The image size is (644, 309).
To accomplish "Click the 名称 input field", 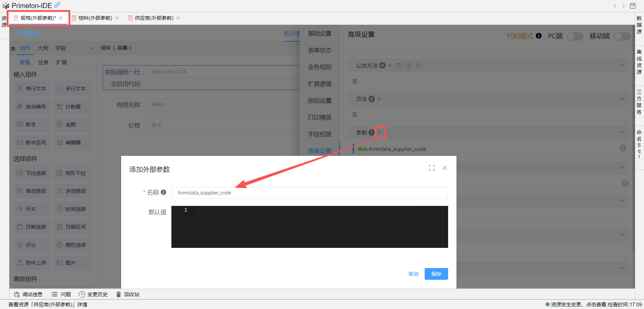I will tap(309, 193).
